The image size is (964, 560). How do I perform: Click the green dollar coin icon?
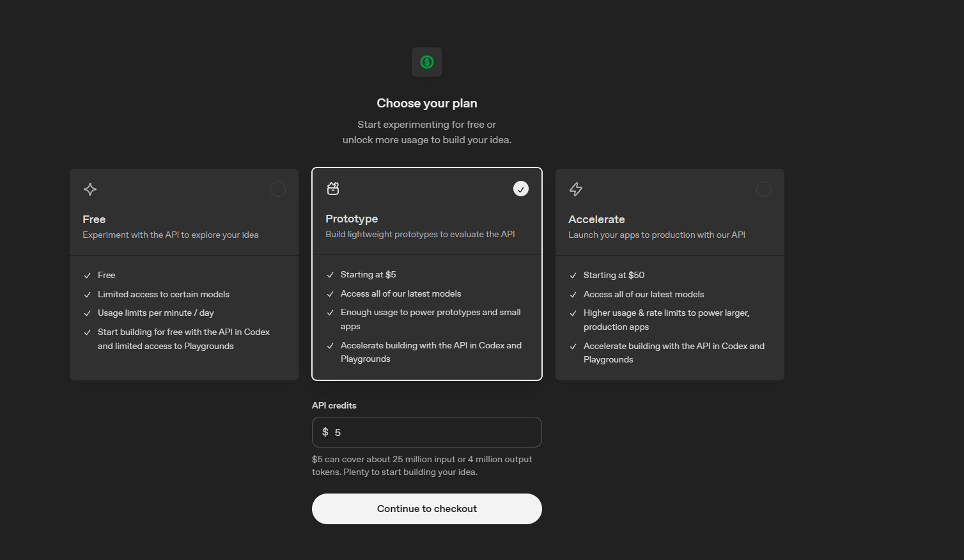427,62
